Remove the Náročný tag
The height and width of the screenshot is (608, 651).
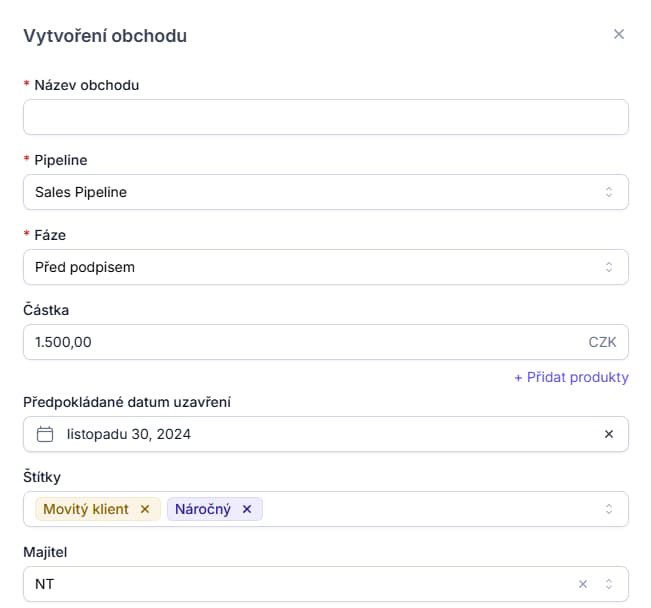[247, 509]
